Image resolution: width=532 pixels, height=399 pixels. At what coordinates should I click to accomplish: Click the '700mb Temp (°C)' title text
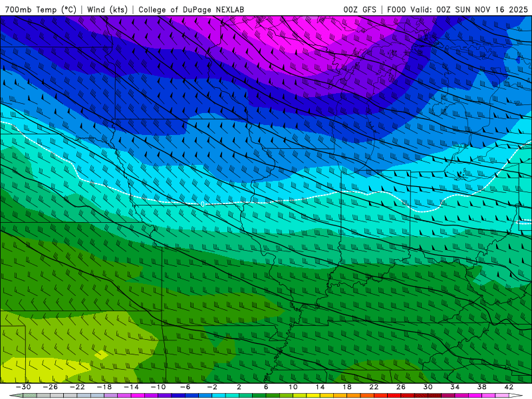41,9
